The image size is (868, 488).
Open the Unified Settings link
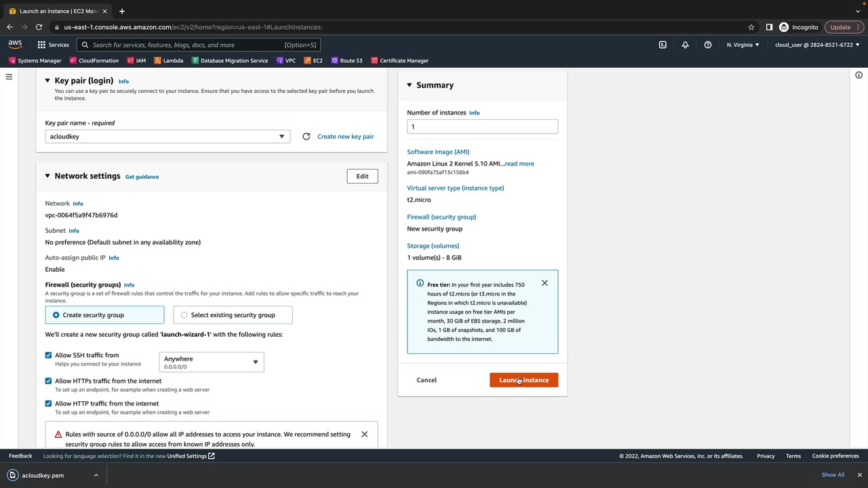tap(191, 456)
